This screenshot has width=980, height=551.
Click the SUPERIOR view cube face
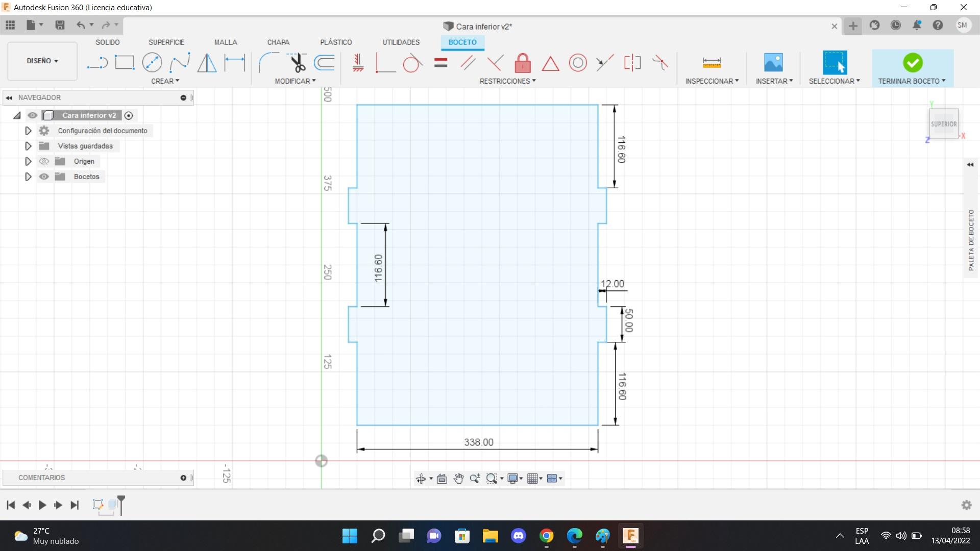[943, 124]
